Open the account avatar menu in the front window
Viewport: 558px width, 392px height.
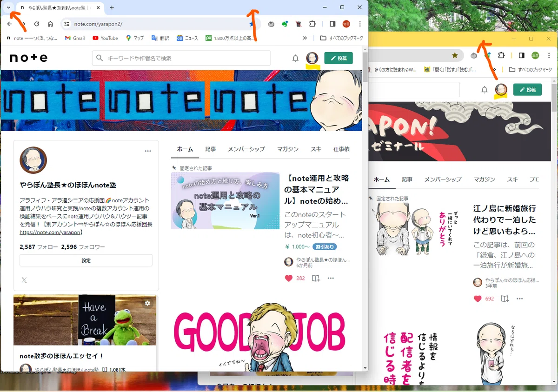[x=312, y=58]
